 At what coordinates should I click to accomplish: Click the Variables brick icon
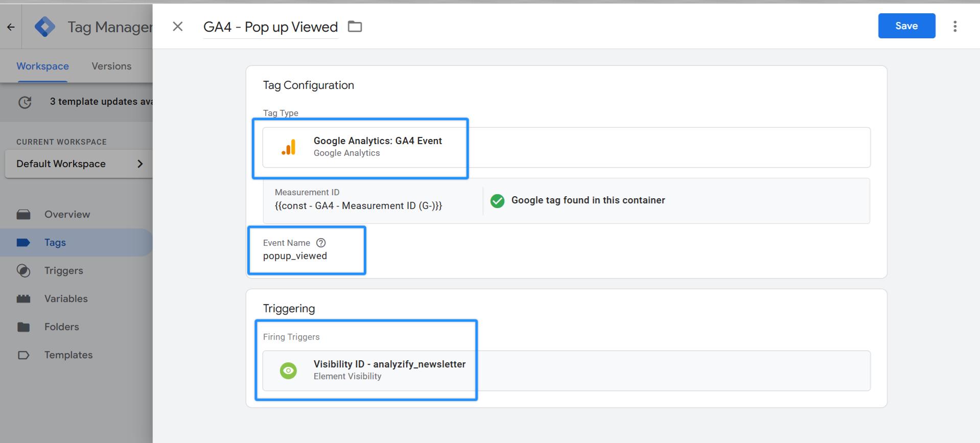point(24,298)
